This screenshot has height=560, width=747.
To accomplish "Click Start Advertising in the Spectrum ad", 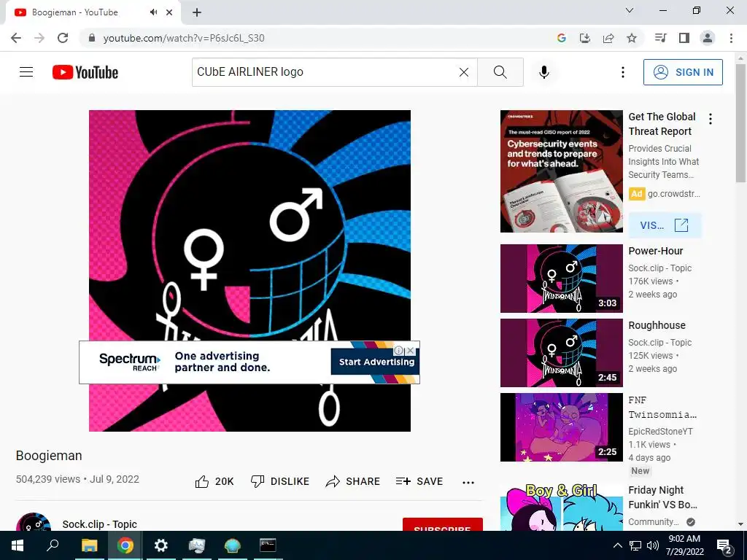I will pos(376,362).
